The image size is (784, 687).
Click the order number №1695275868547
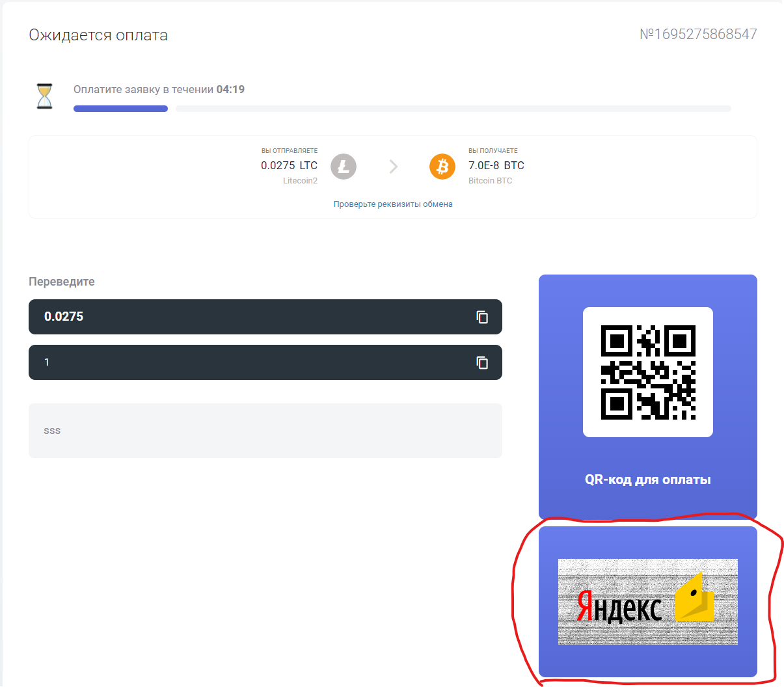(x=698, y=34)
